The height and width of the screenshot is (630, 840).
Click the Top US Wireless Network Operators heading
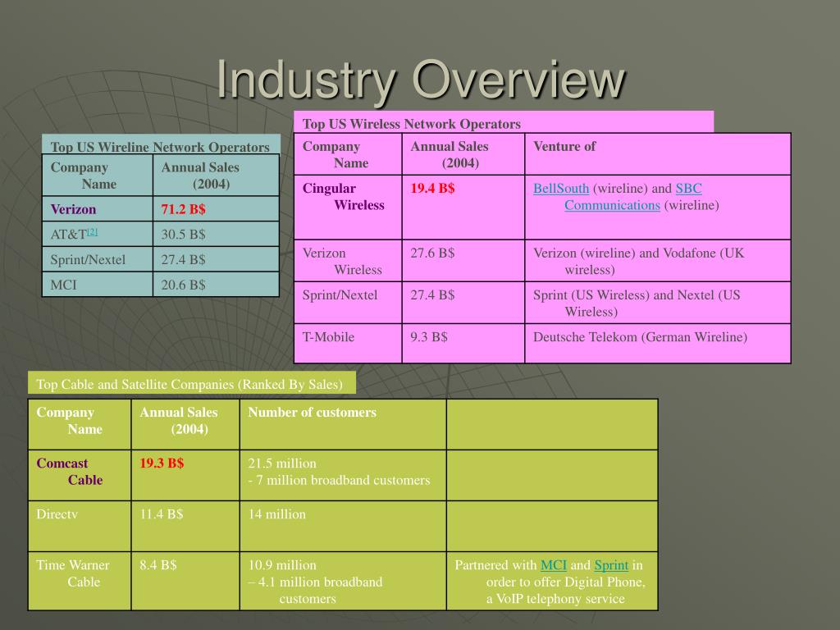pos(412,124)
